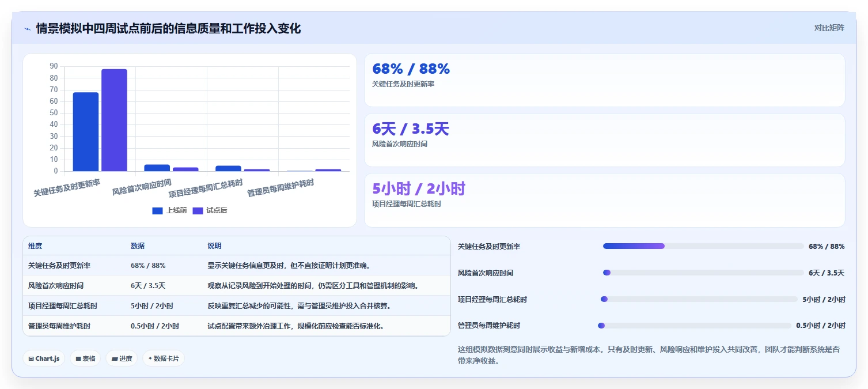Click the 维度 column header
This screenshot has width=868, height=389.
point(35,246)
